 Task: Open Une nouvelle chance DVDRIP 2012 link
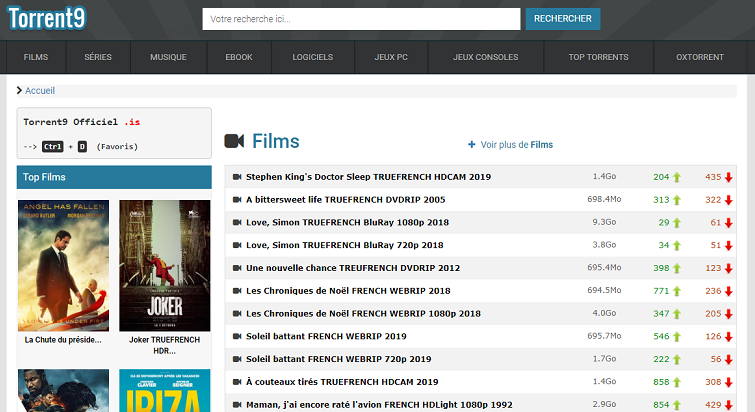tap(353, 268)
